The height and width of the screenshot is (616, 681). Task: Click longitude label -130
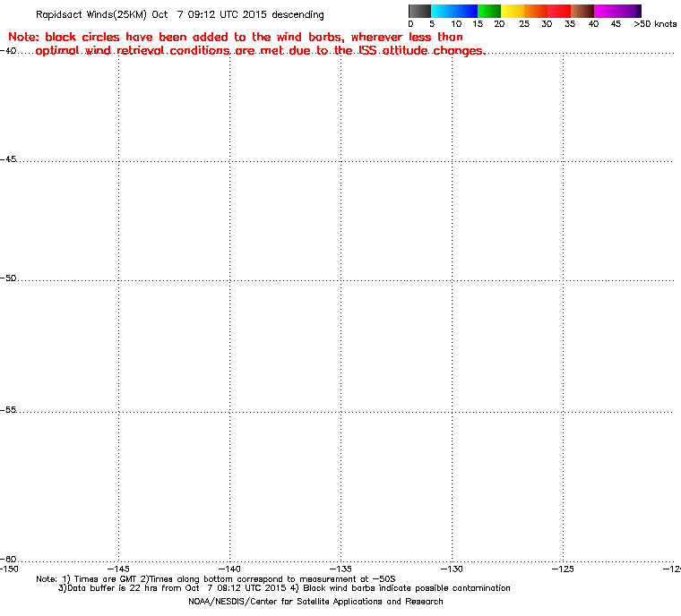(452, 569)
